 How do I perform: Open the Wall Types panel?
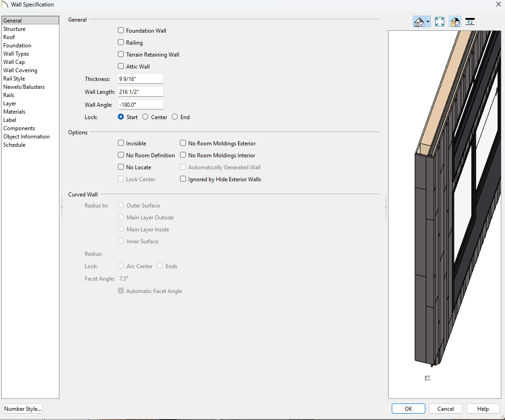(x=16, y=54)
